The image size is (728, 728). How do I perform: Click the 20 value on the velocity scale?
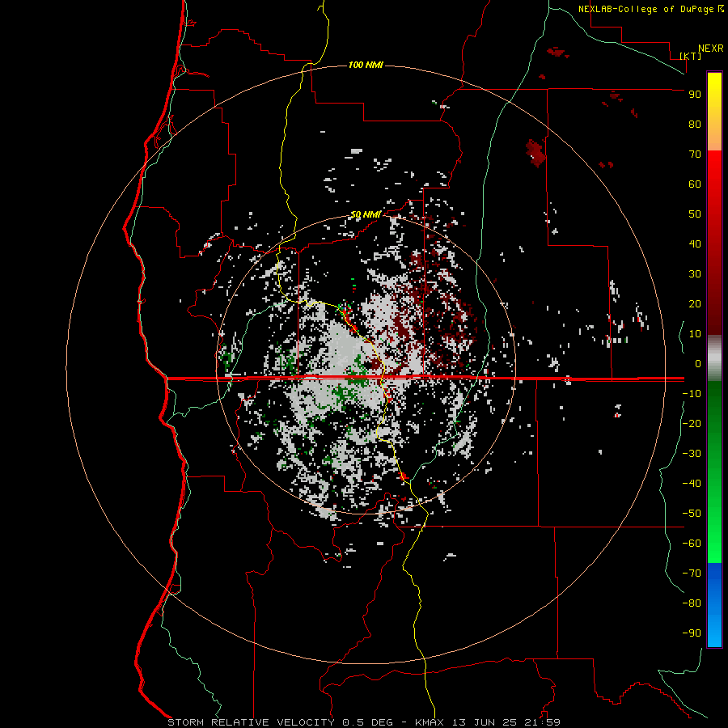point(695,304)
